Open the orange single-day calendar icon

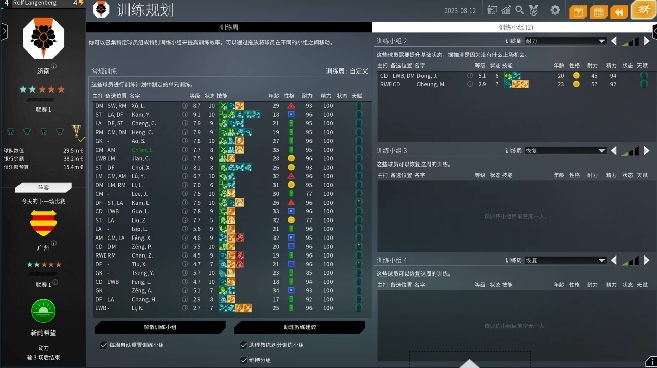coord(578,12)
